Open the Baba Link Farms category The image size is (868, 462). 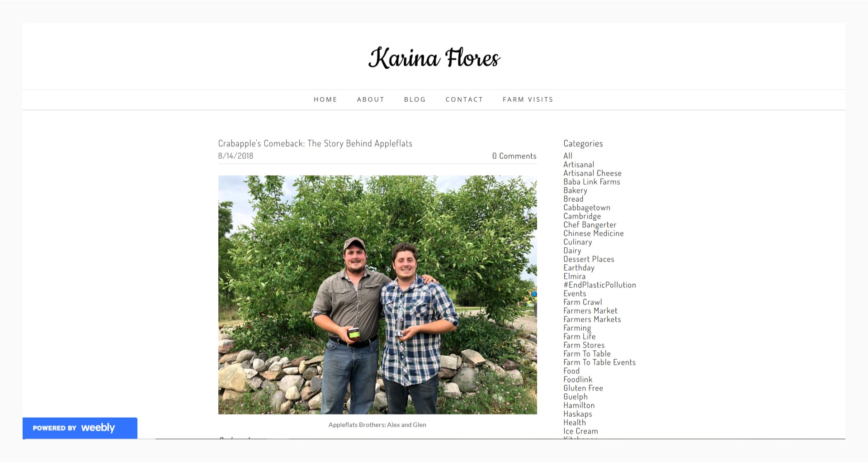pyautogui.click(x=591, y=181)
